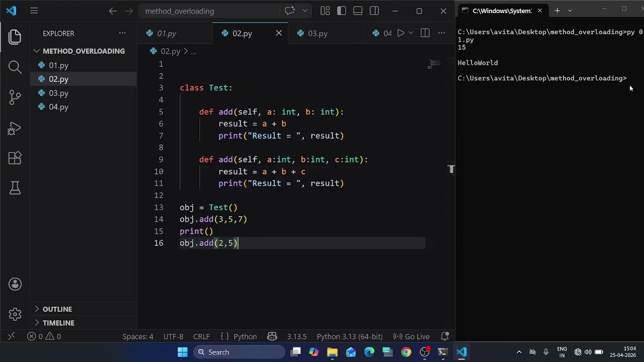
Task: Open the Extensions view
Action: [x=15, y=158]
